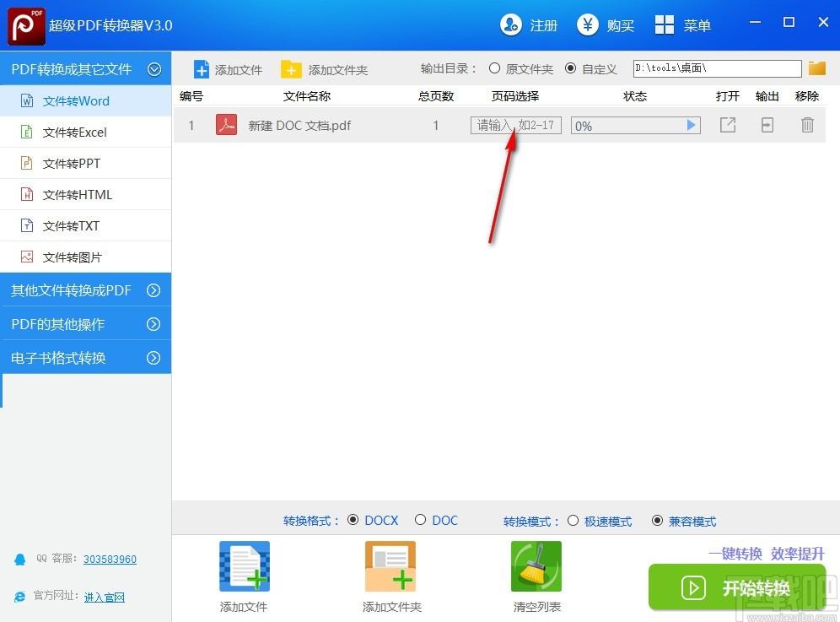The height and width of the screenshot is (622, 840).
Task: Click the large add-file (添加文件) icon at the bottom
Action: (x=245, y=566)
